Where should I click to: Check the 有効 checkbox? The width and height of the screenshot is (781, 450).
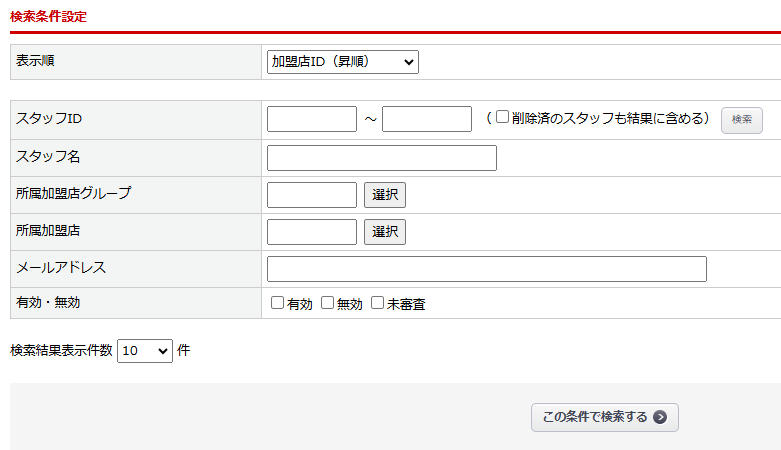tap(278, 303)
